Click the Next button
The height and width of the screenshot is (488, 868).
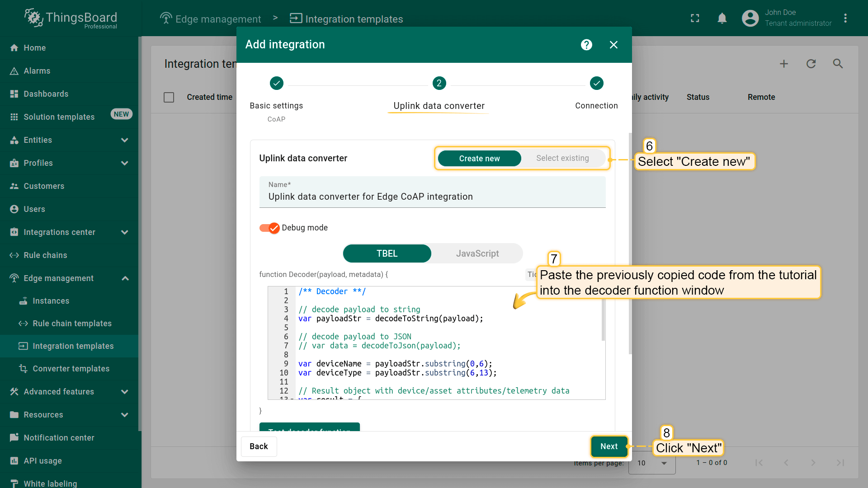pyautogui.click(x=609, y=446)
